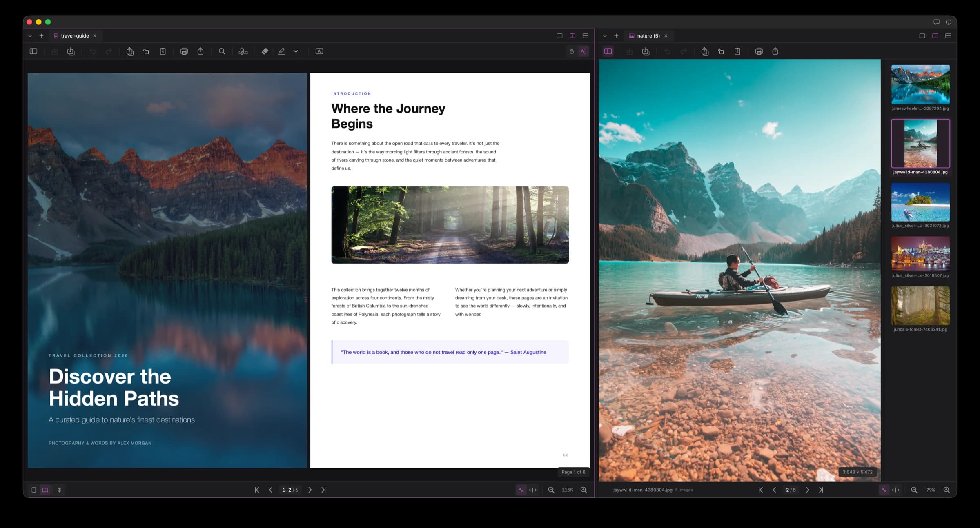Open the juncala-forest-7406241.jpg thumbnail
The width and height of the screenshot is (980, 528).
tap(920, 306)
